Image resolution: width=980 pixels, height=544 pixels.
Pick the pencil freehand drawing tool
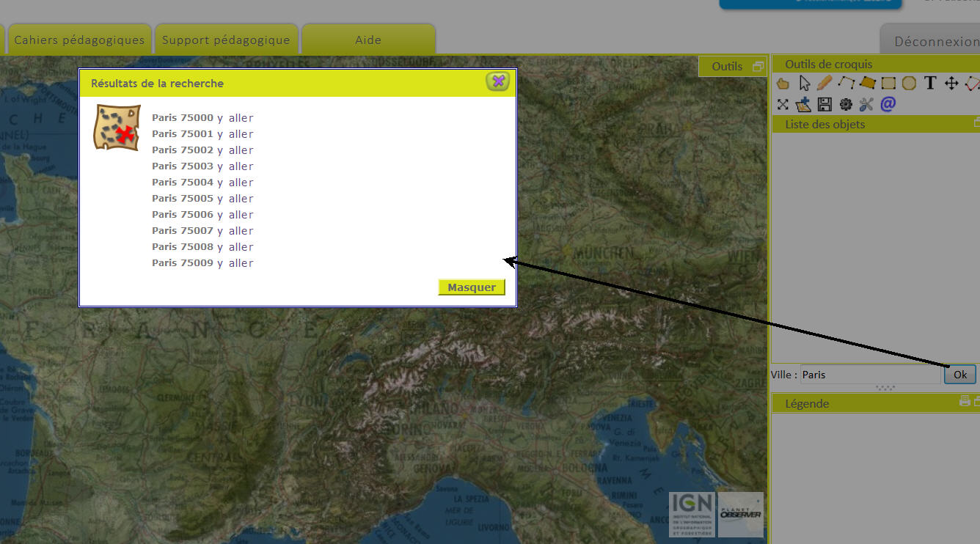(825, 83)
